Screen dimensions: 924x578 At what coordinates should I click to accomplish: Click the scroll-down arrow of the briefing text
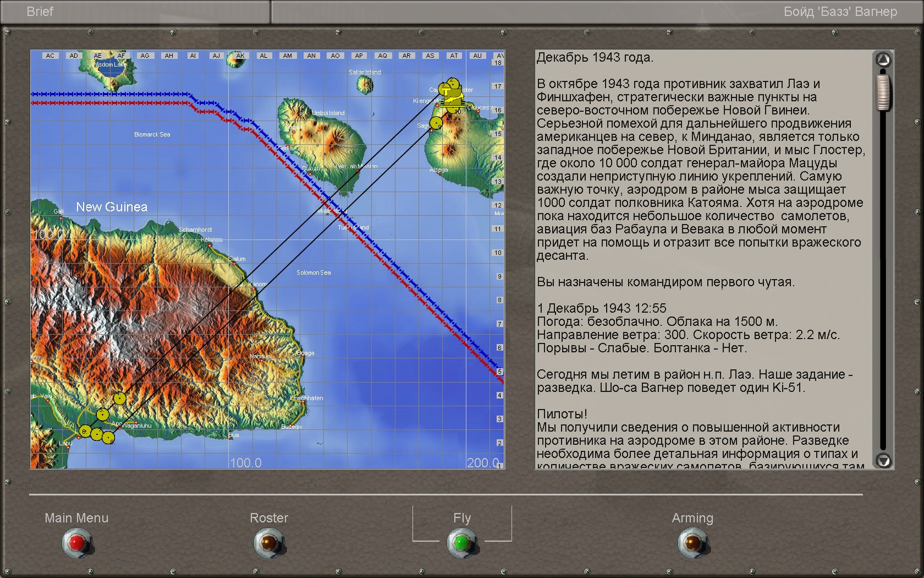coord(883,460)
